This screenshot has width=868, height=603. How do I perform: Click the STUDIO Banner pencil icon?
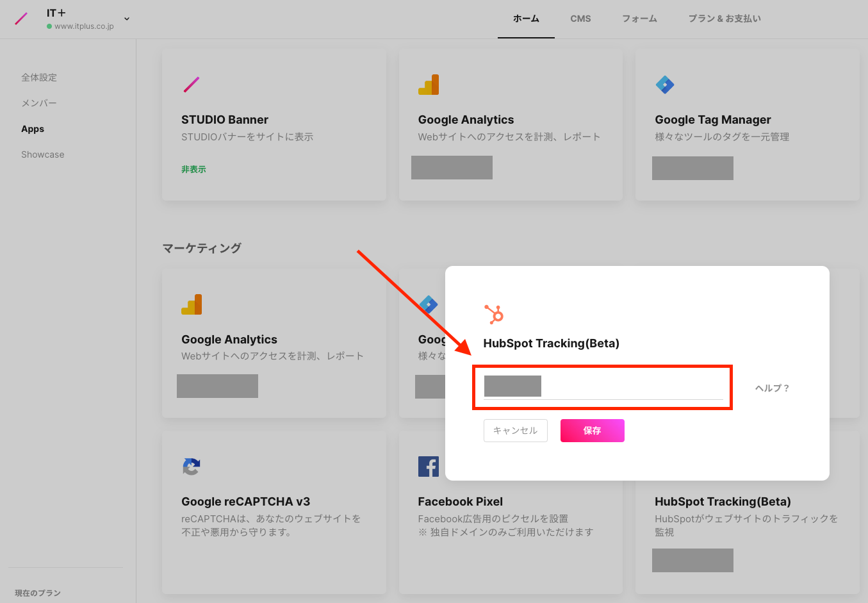coord(192,84)
